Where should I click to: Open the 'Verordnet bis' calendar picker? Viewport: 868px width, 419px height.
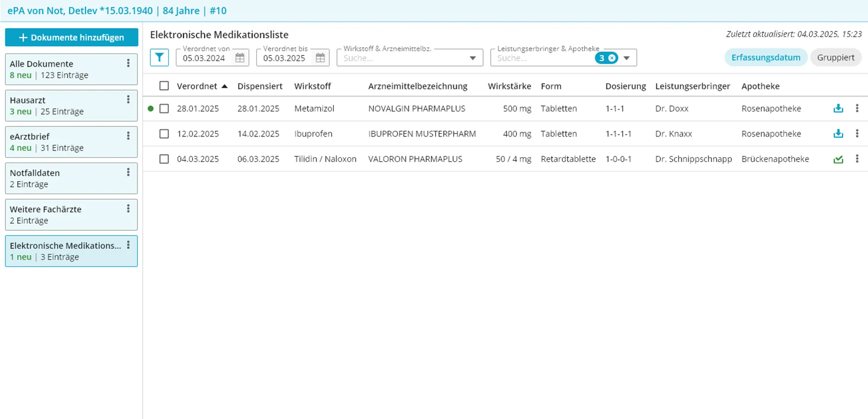click(320, 58)
